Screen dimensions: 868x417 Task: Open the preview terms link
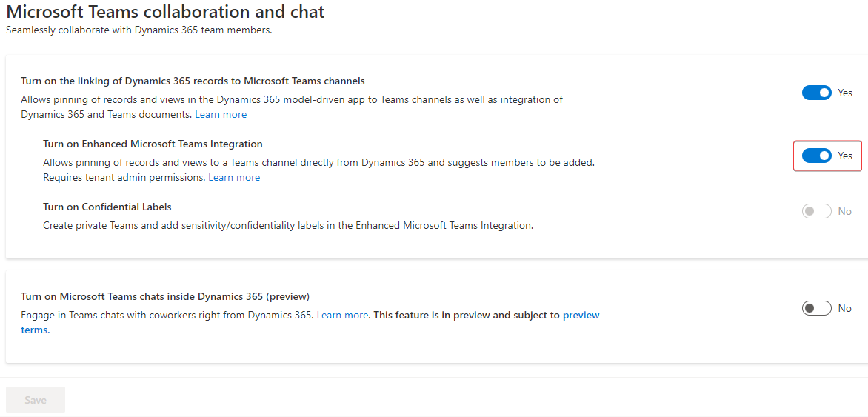(x=310, y=322)
